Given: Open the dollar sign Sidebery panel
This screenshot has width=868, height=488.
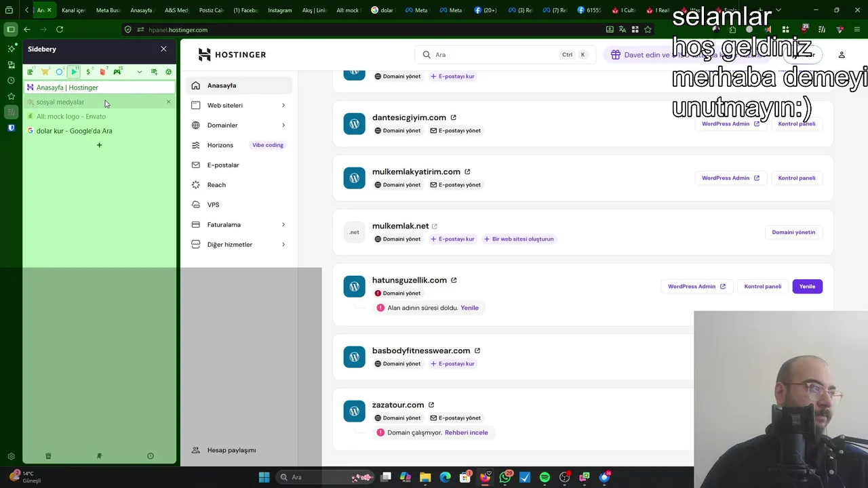Looking at the screenshot, I should pos(89,72).
